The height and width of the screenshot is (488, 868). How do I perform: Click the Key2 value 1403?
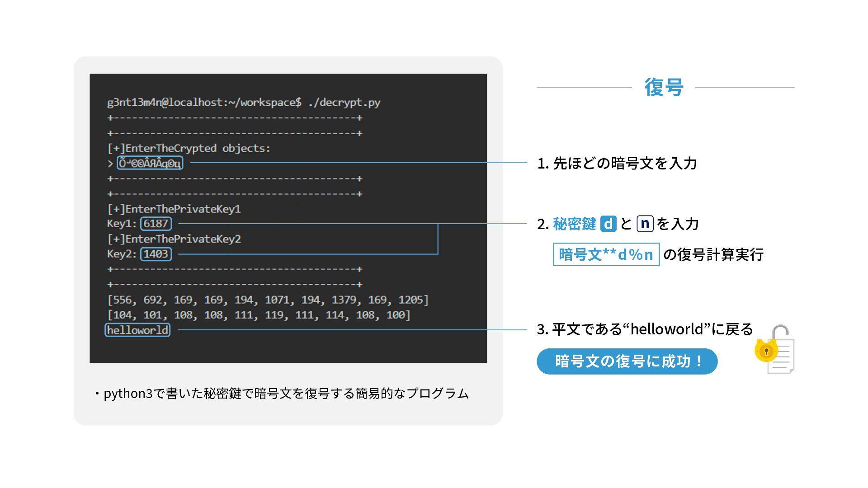coord(156,254)
